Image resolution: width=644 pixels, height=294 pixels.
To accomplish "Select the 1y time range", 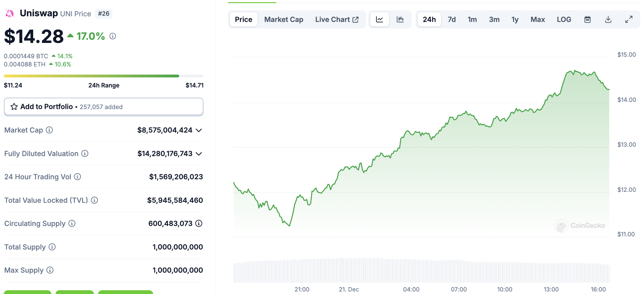I will point(515,19).
